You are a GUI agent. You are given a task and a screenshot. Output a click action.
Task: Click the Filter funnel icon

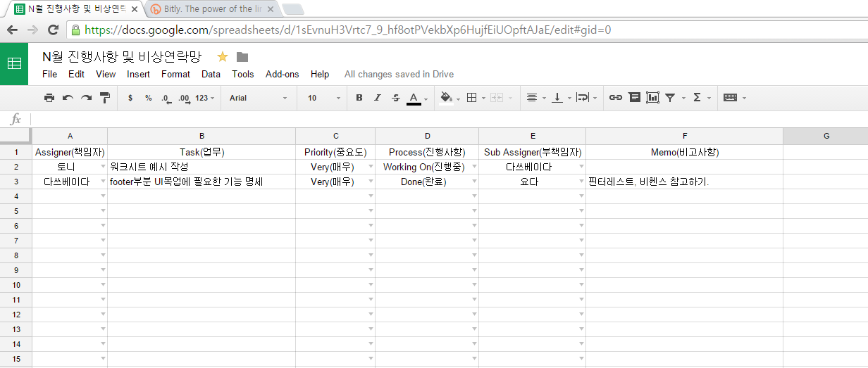coord(671,98)
